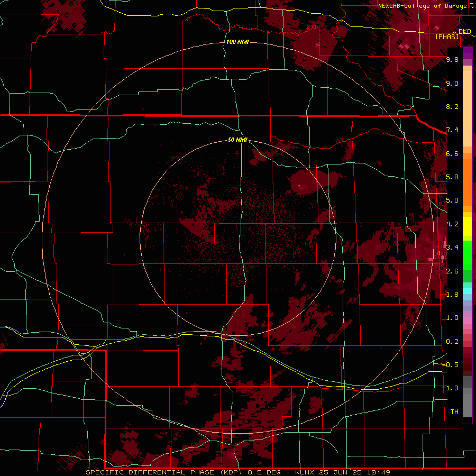476x476 pixels.
Task: Click the 8.2 scale value
Action: pos(452,106)
